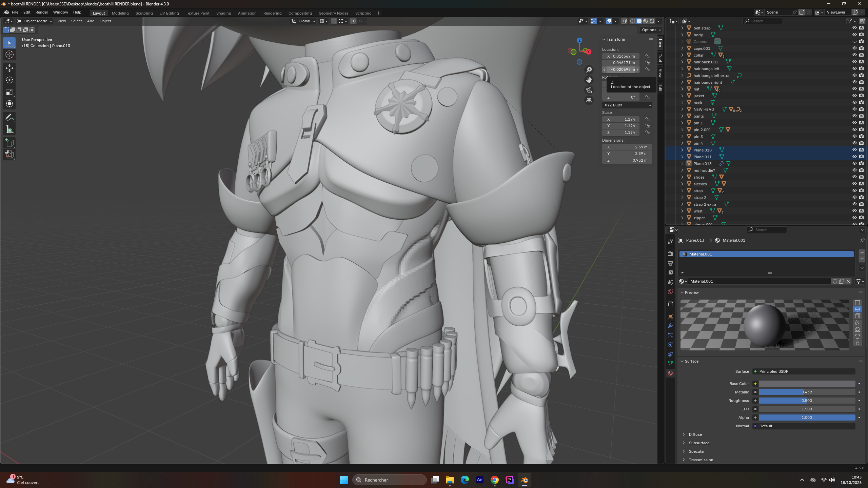Toggle visibility of the pants object
Screen dimensions: 868x488
pos(854,116)
